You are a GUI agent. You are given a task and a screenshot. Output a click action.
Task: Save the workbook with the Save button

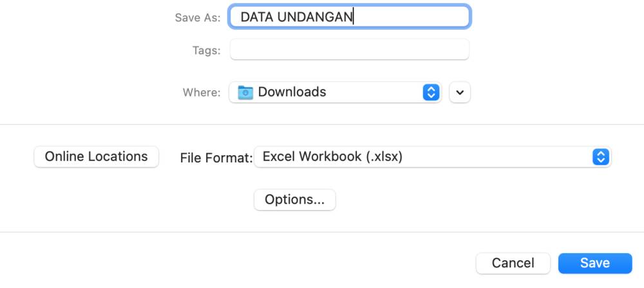[594, 263]
